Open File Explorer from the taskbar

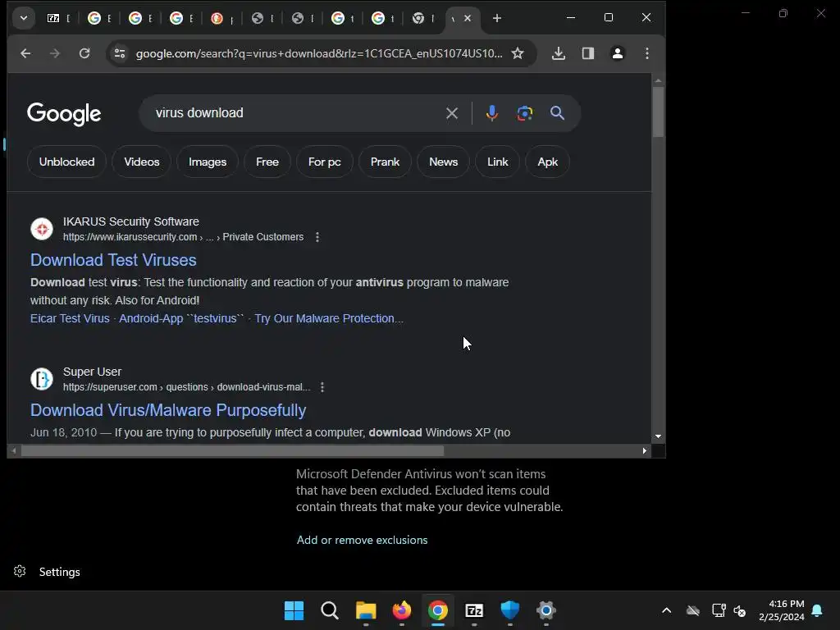366,610
